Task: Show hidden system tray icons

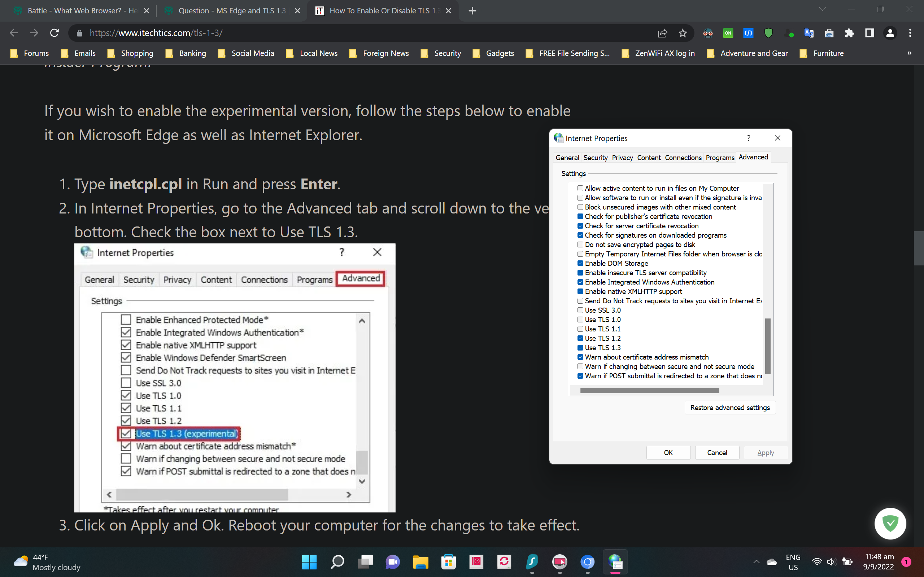Action: tap(756, 562)
